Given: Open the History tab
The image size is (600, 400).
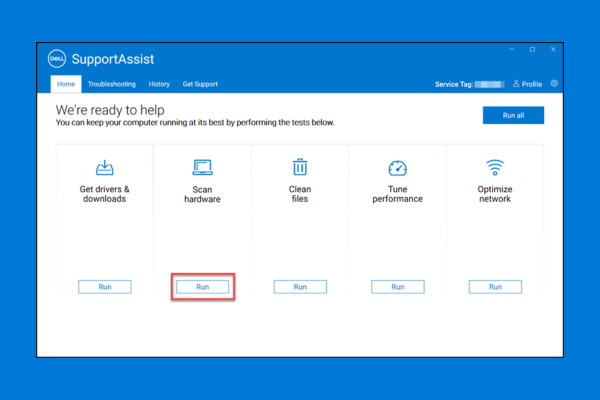Looking at the screenshot, I should pyautogui.click(x=159, y=84).
